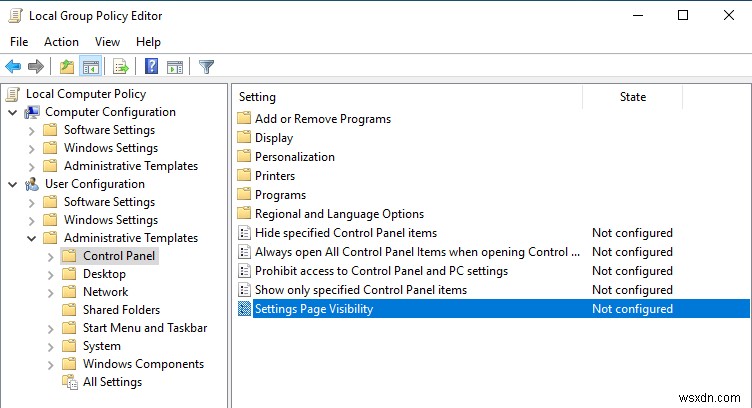Click the All Settings icon in tree
This screenshot has width=752, height=408.
pyautogui.click(x=70, y=383)
